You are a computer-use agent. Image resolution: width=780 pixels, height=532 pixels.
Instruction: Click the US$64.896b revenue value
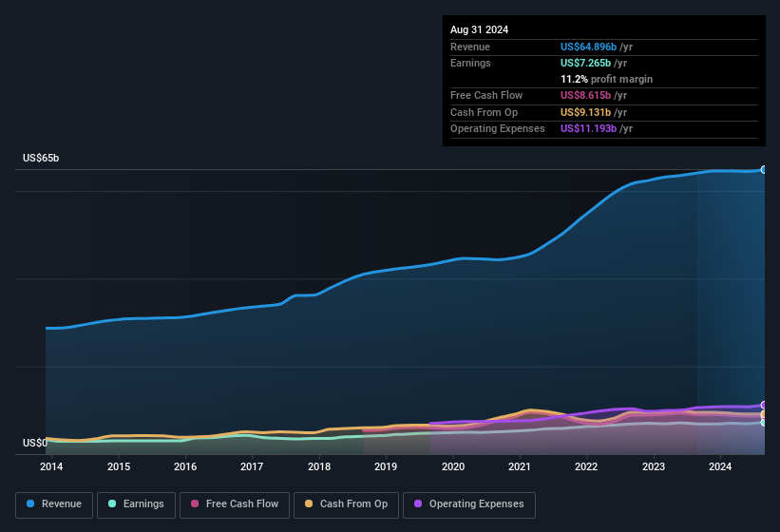(588, 47)
